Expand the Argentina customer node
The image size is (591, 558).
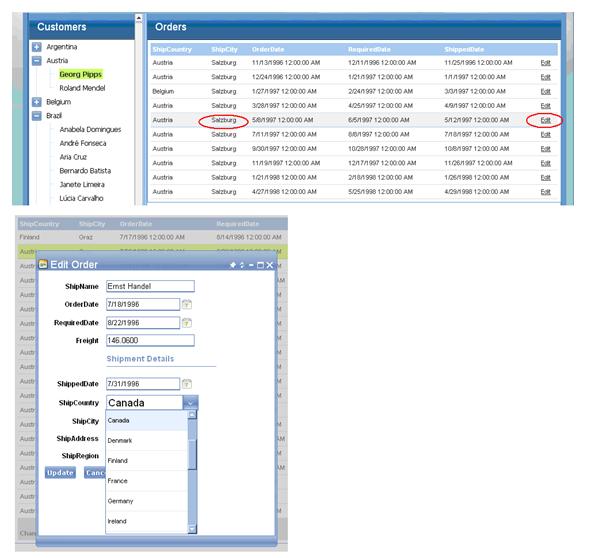[37, 47]
